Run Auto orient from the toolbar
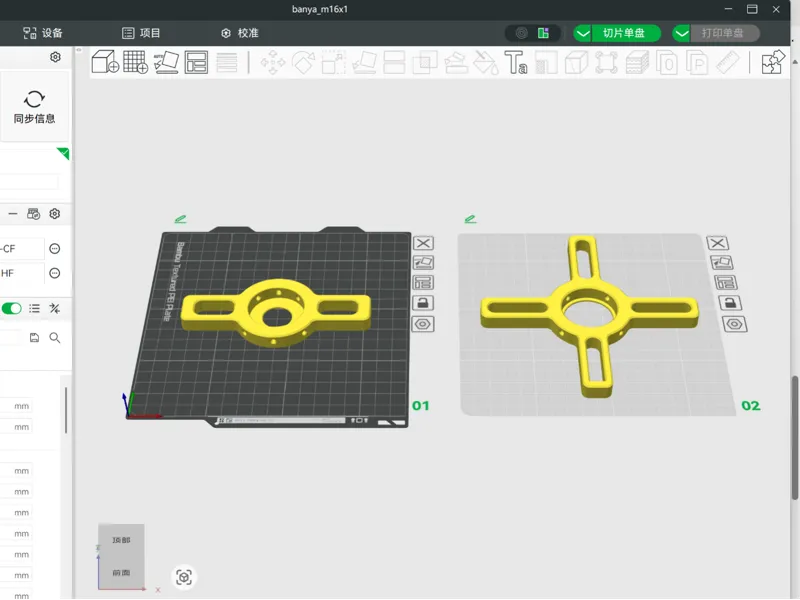Image resolution: width=800 pixels, height=600 pixels. point(166,62)
